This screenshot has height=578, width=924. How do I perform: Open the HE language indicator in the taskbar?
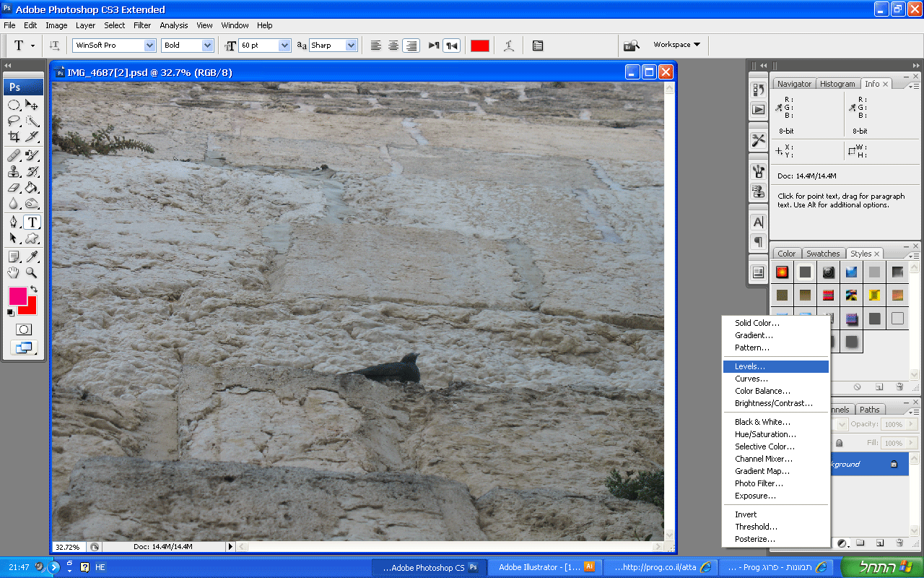click(100, 567)
